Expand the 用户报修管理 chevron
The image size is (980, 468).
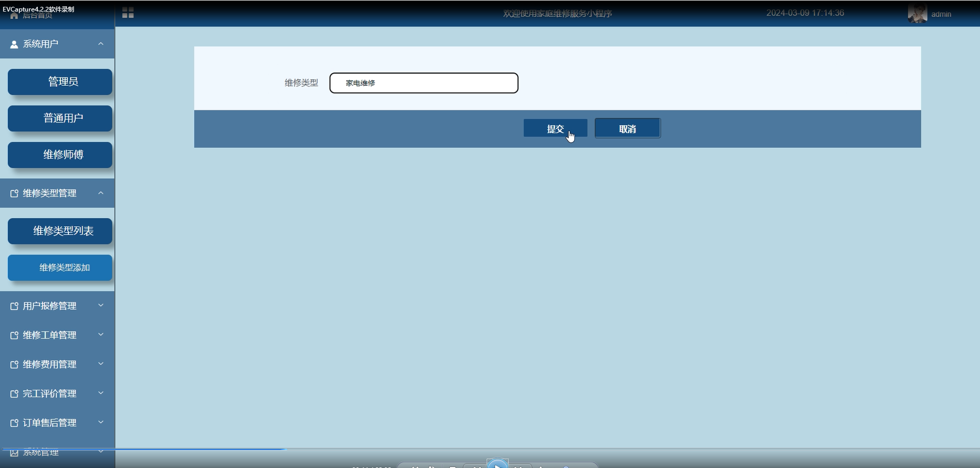pyautogui.click(x=101, y=305)
